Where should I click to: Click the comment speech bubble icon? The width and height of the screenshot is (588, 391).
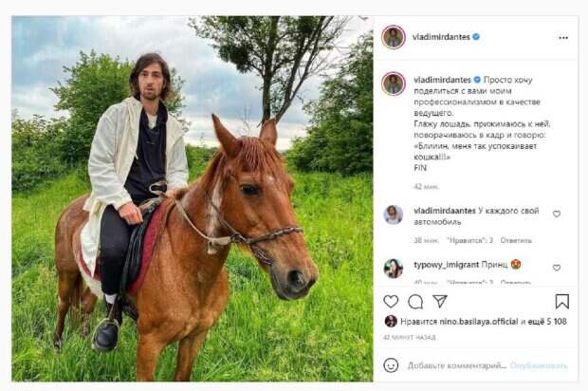(415, 301)
